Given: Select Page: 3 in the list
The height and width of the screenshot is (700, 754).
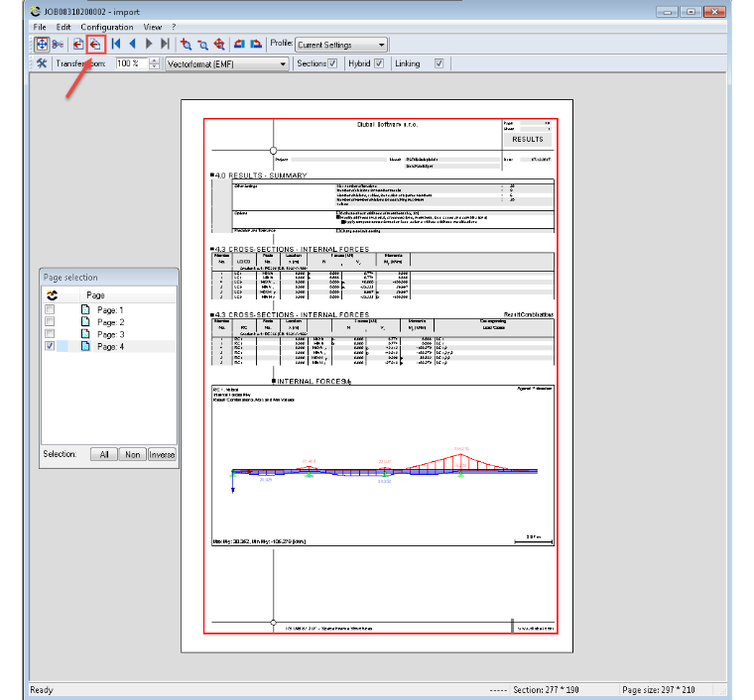Looking at the screenshot, I should click(x=110, y=334).
